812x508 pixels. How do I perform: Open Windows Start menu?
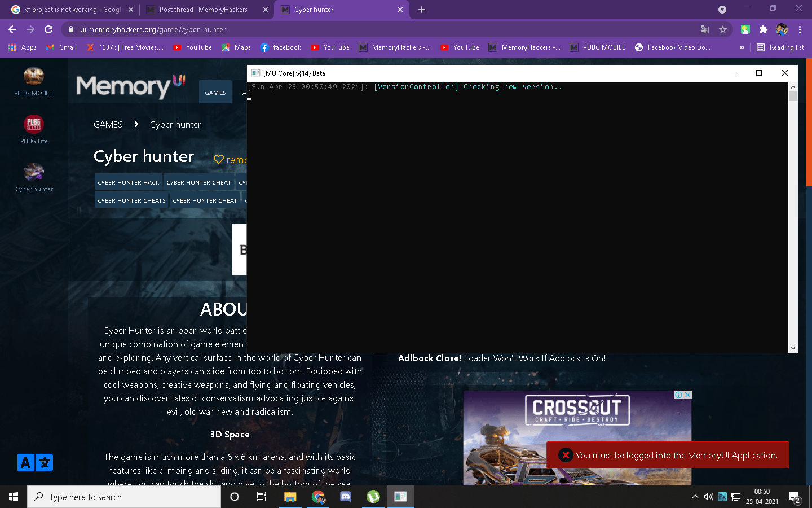(14, 497)
